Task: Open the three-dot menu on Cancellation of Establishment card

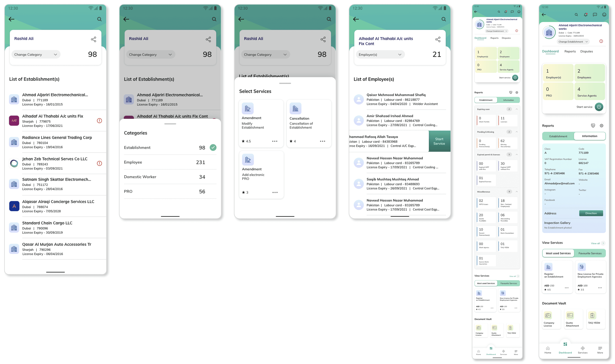Action: pos(322,141)
